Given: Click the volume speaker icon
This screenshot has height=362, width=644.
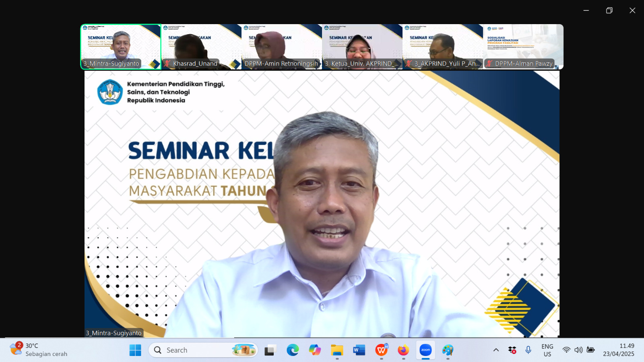Looking at the screenshot, I should pos(578,350).
